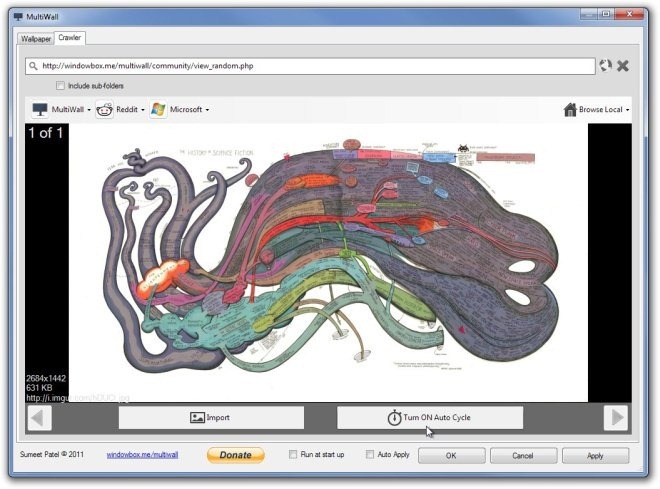Click the 2684x1442 resolution text
This screenshot has height=489, width=660.
[x=46, y=378]
